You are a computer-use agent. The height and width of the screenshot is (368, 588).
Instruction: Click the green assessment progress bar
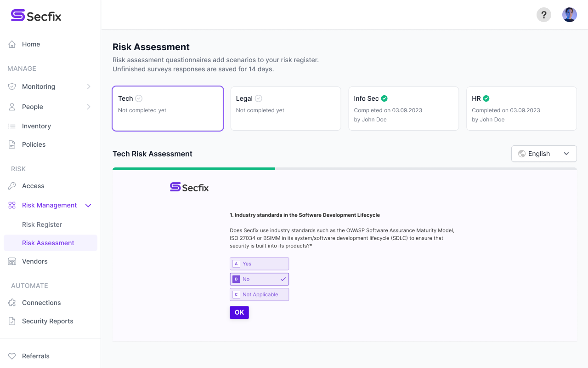click(x=194, y=169)
